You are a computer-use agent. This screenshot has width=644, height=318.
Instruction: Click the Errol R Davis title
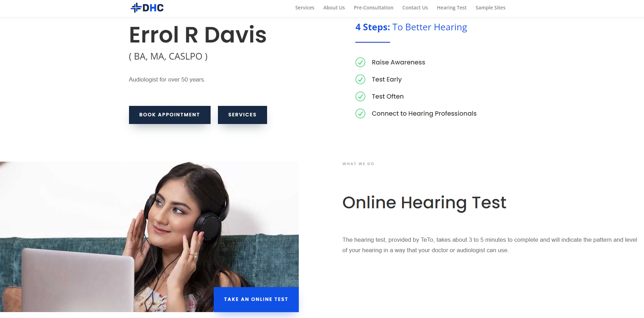coord(198,35)
